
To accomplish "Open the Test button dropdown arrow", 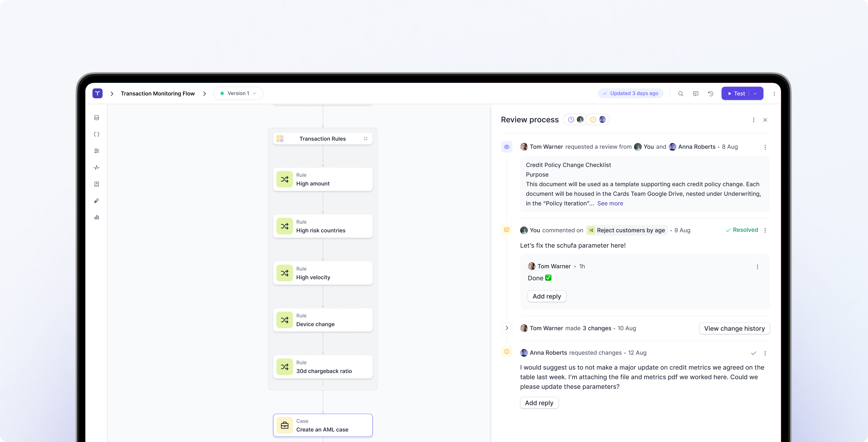I will (x=755, y=94).
